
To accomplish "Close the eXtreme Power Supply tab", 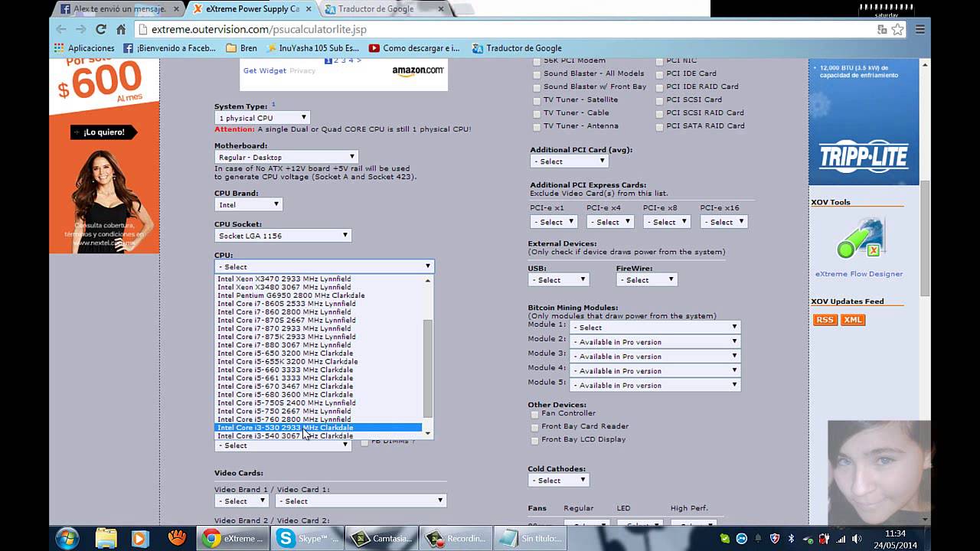I will [x=310, y=9].
